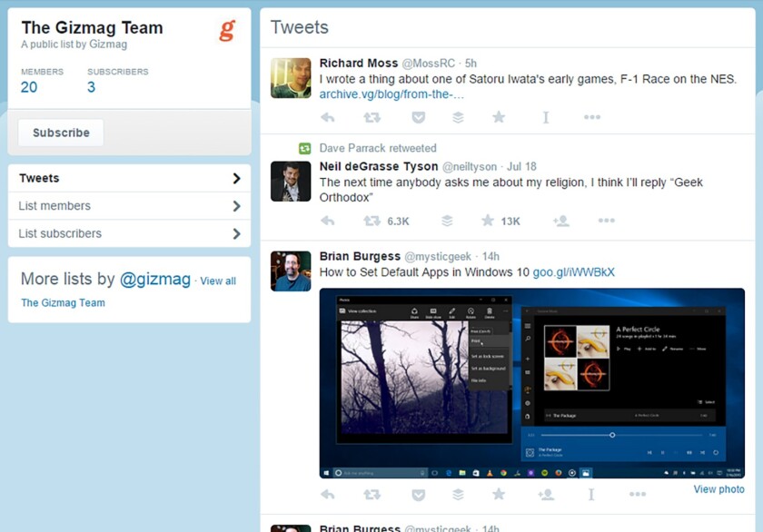The image size is (763, 532).
Task: Click Brian Burgess's avatar on the Windows 10 tweet
Action: (x=291, y=271)
